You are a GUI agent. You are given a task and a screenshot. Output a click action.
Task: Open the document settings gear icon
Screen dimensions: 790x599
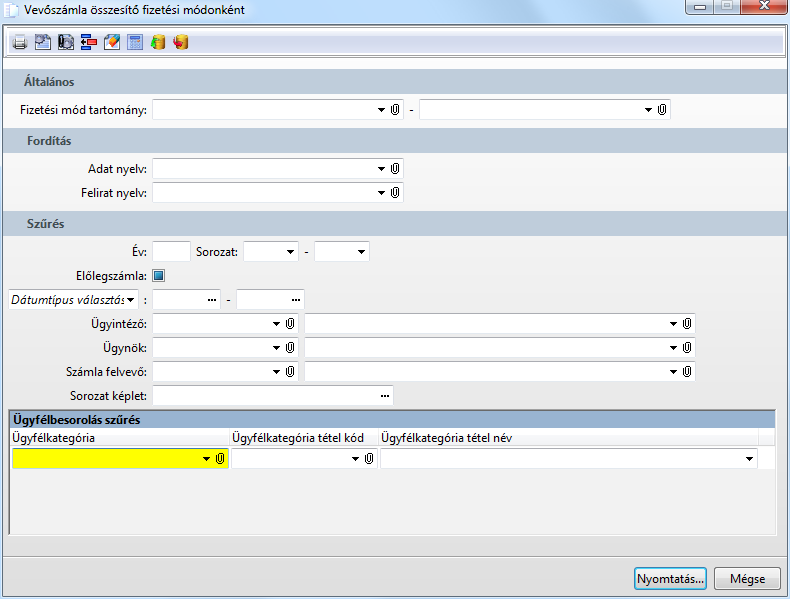(42, 42)
